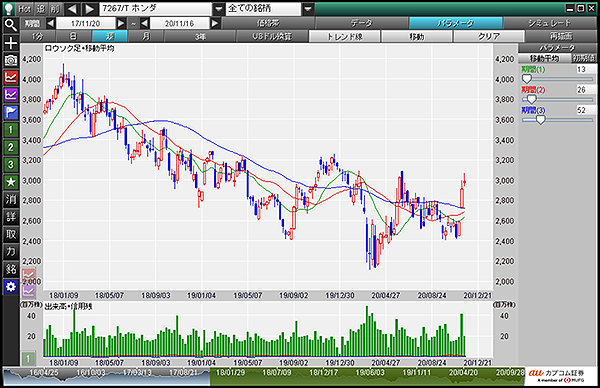Viewport: 600px width, 388px height.
Task: Click the 期間 label button
Action: pos(33,24)
